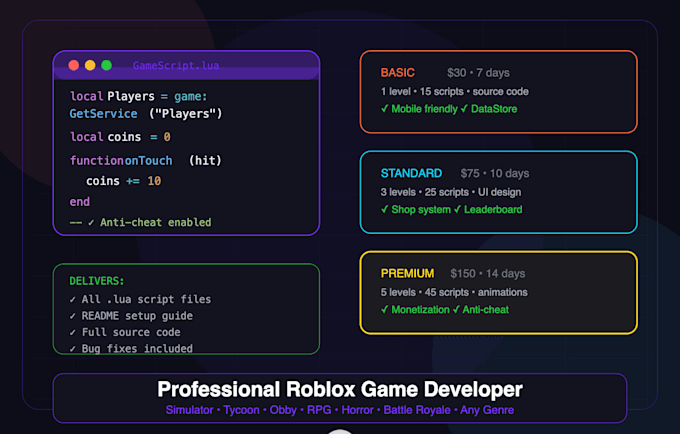Click the "function onTouch (hit)" code line
The image size is (680, 434).
(146, 160)
